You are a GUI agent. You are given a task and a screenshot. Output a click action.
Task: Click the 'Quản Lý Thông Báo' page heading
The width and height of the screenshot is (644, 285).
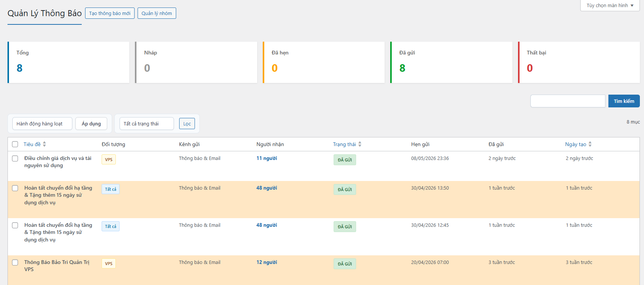coord(45,14)
